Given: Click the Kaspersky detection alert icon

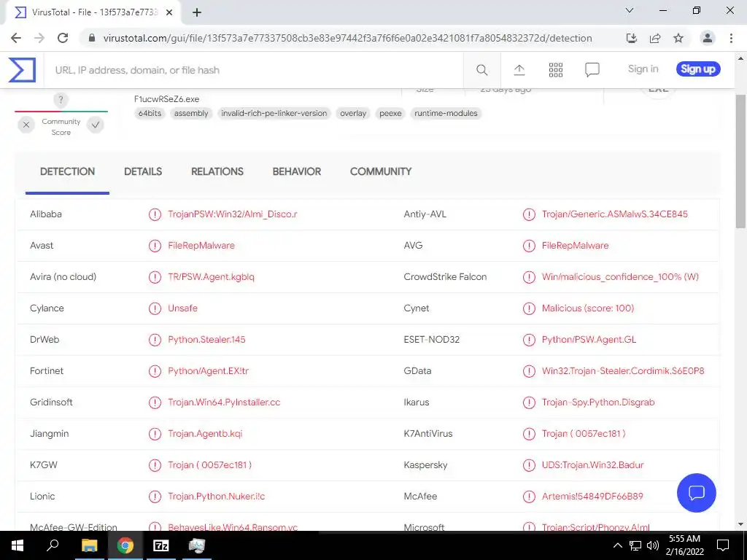Looking at the screenshot, I should [529, 464].
